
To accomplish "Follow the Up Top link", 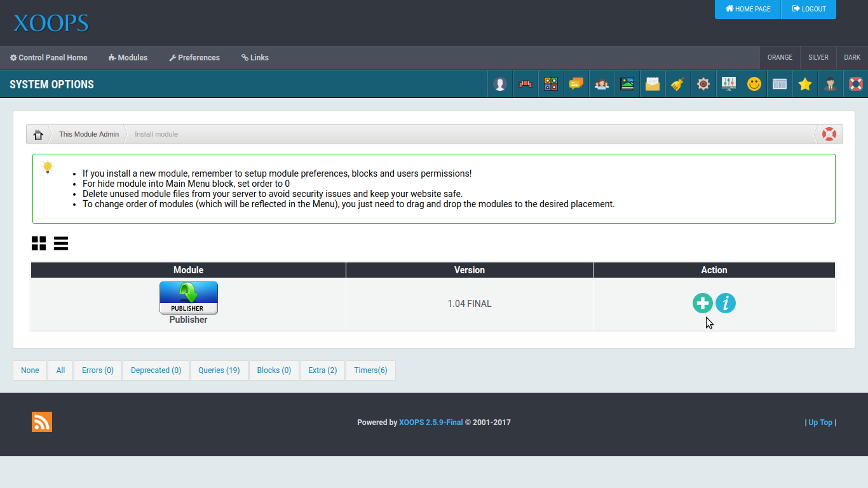I will pyautogui.click(x=820, y=422).
